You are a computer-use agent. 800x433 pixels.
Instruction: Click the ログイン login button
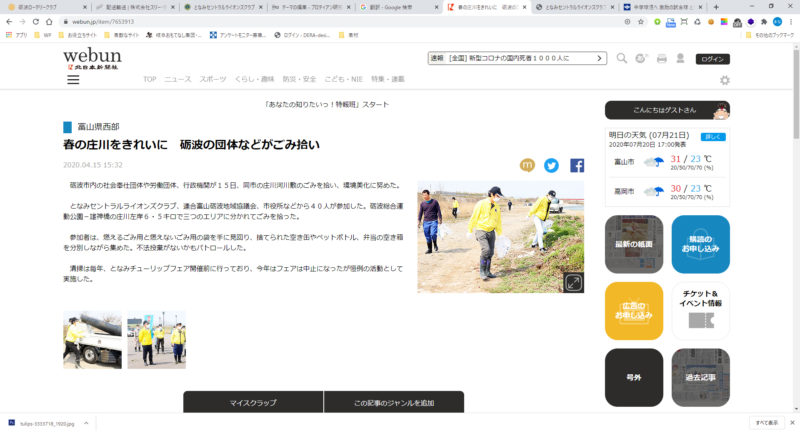coord(713,59)
